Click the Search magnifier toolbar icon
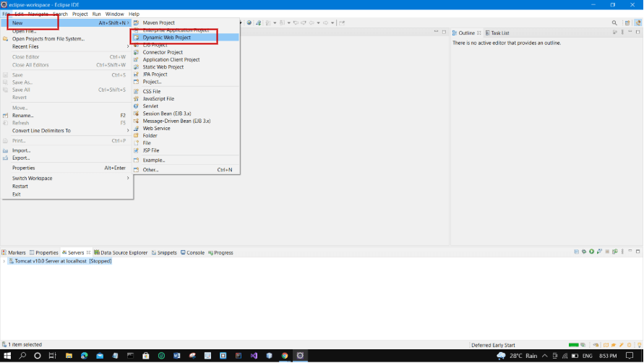The height and width of the screenshot is (363, 644). click(x=614, y=23)
